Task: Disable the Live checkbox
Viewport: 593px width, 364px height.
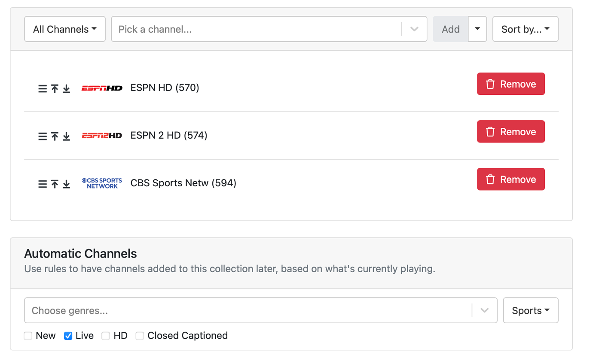Action: (67, 336)
